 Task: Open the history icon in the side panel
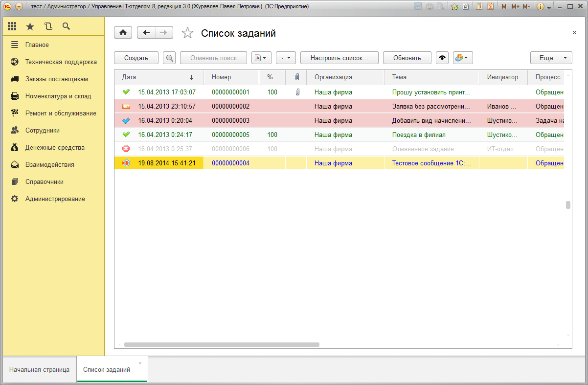[48, 26]
